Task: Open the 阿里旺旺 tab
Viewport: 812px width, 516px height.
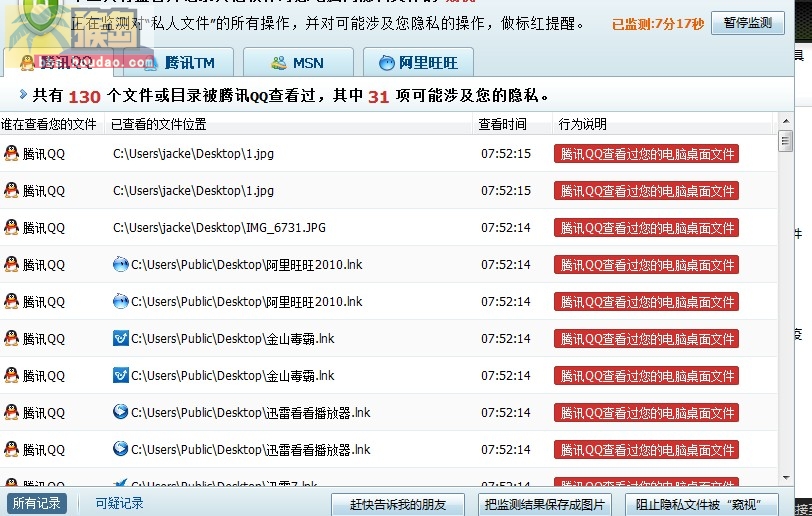Action: point(418,63)
